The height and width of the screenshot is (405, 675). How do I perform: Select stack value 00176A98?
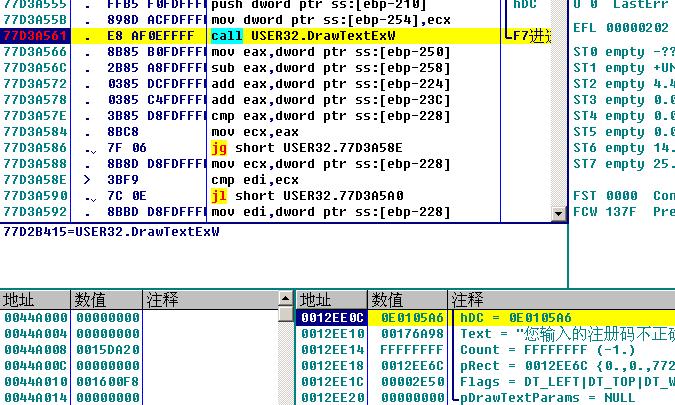pyautogui.click(x=412, y=334)
